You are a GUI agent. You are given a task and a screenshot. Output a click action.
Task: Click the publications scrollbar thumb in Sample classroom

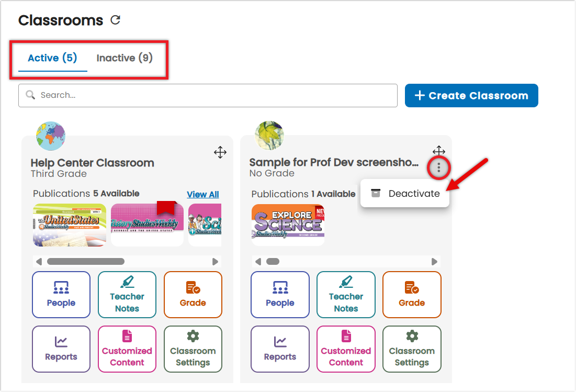coord(273,262)
